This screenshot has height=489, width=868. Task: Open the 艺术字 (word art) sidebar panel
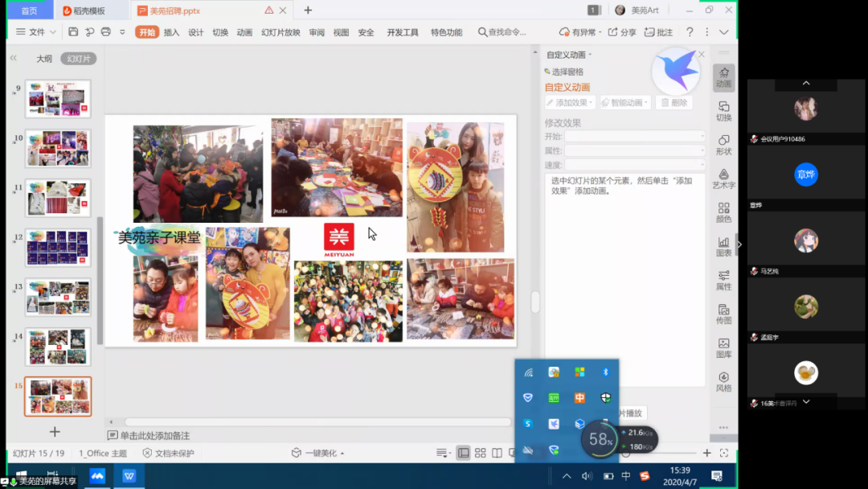coord(723,179)
